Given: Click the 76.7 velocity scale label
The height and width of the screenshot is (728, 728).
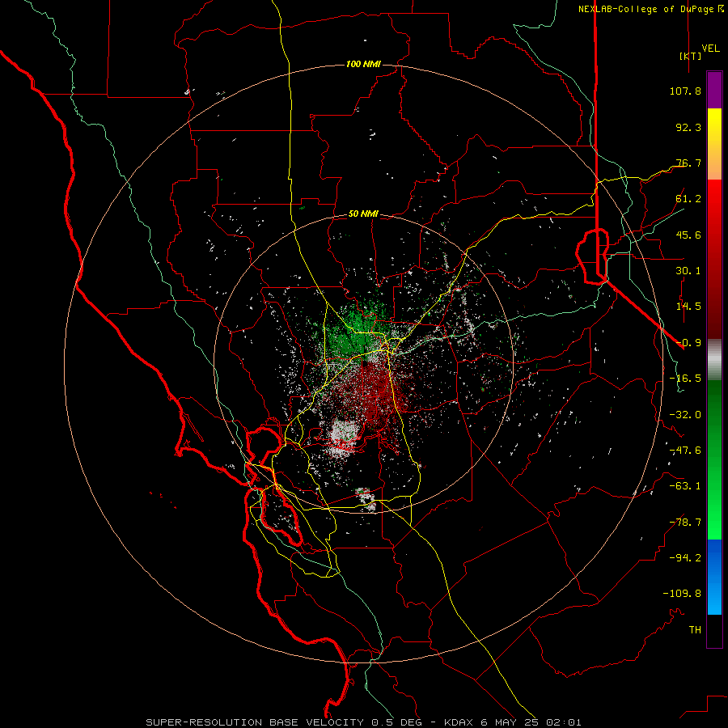Looking at the screenshot, I should pos(688,163).
